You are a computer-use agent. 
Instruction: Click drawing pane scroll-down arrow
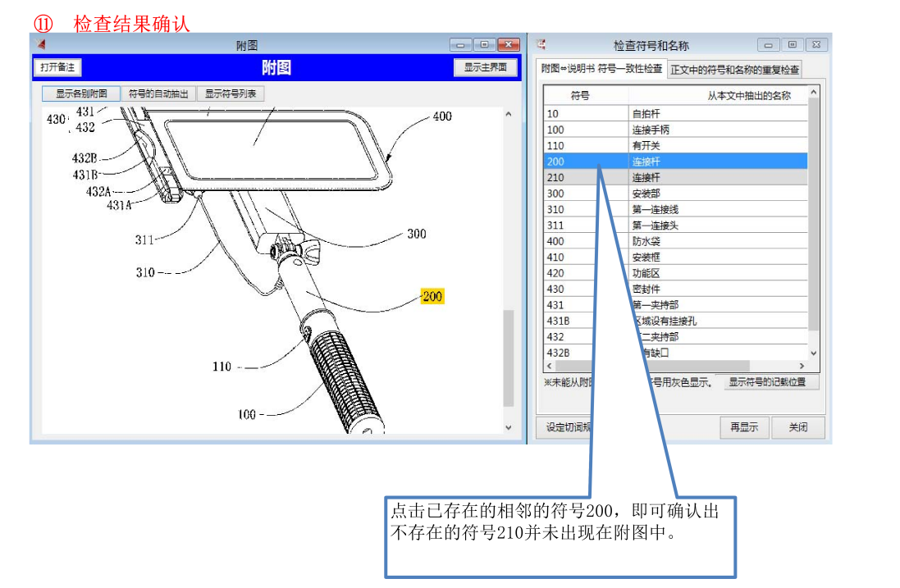click(x=509, y=427)
